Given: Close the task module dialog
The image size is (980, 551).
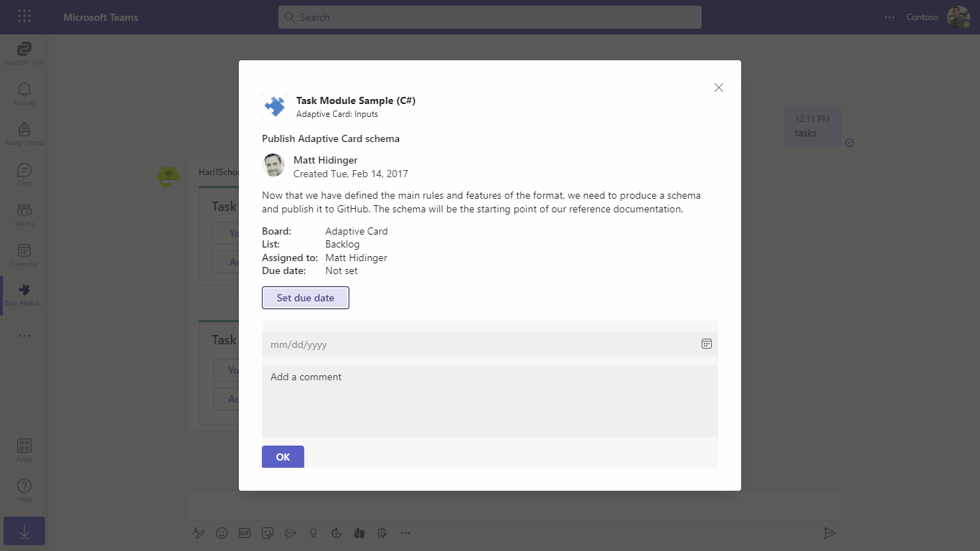Looking at the screenshot, I should point(719,88).
